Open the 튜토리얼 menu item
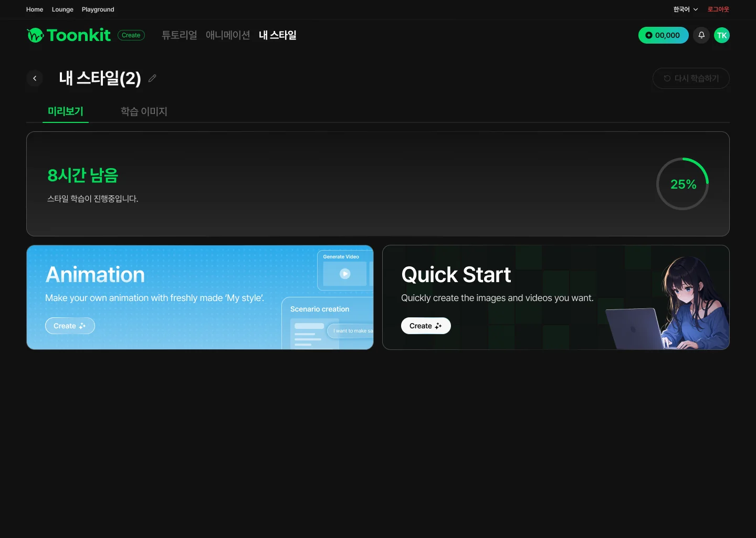 [x=180, y=35]
